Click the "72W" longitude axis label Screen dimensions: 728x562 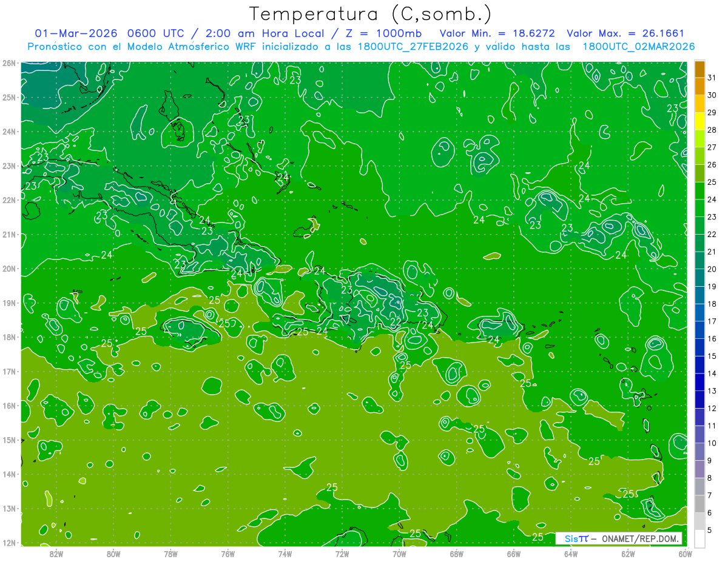[342, 554]
